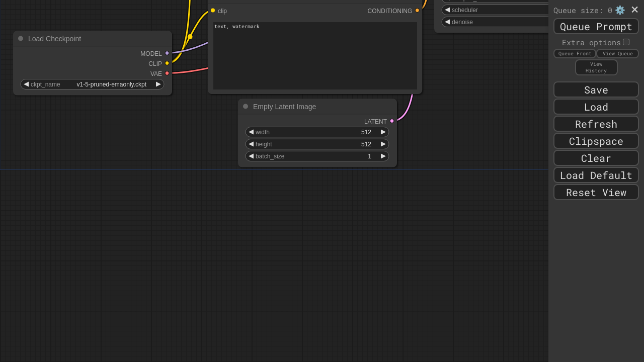Collapse the Load Checkpoint node dot
The image size is (644, 362).
[x=21, y=39]
